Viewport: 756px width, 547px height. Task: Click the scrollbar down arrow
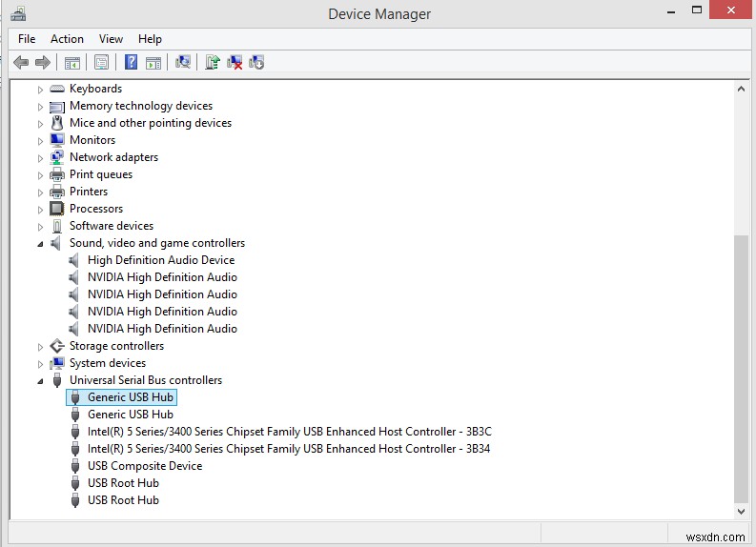coord(741,512)
